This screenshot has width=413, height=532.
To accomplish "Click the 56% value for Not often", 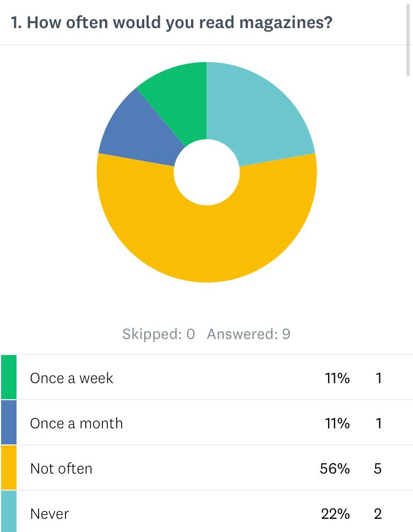I will (x=335, y=469).
